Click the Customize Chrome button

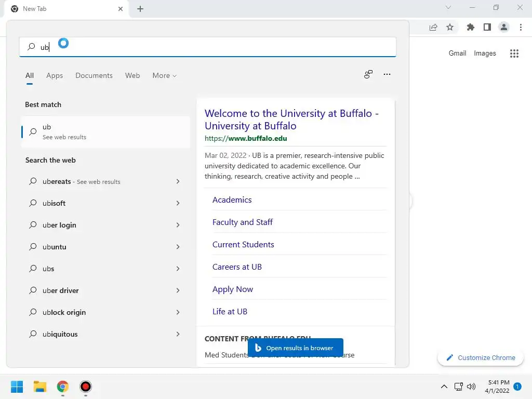click(481, 358)
